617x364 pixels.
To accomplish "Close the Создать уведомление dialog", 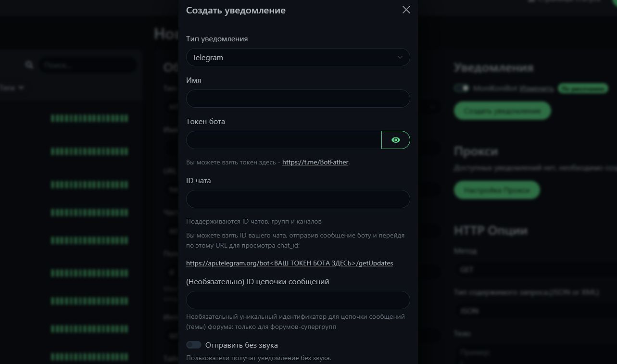I will [406, 10].
